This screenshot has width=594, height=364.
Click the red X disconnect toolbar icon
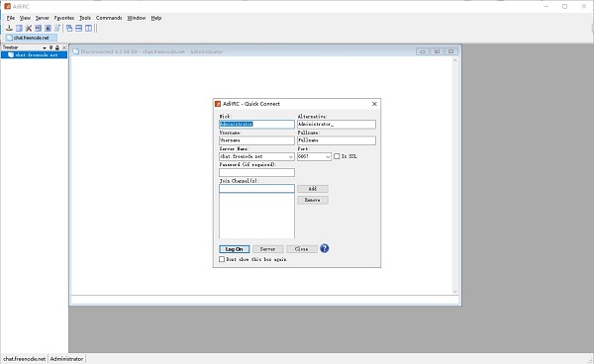tap(29, 28)
